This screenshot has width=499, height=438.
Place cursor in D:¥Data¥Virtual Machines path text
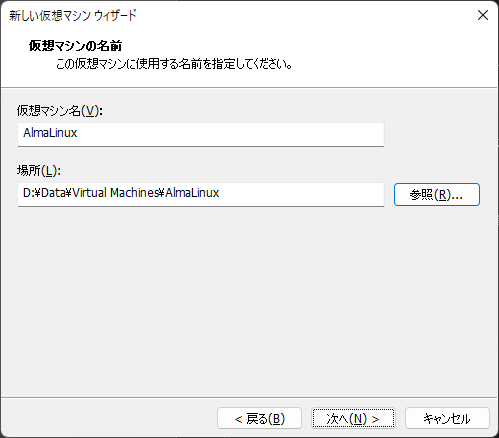[121, 193]
